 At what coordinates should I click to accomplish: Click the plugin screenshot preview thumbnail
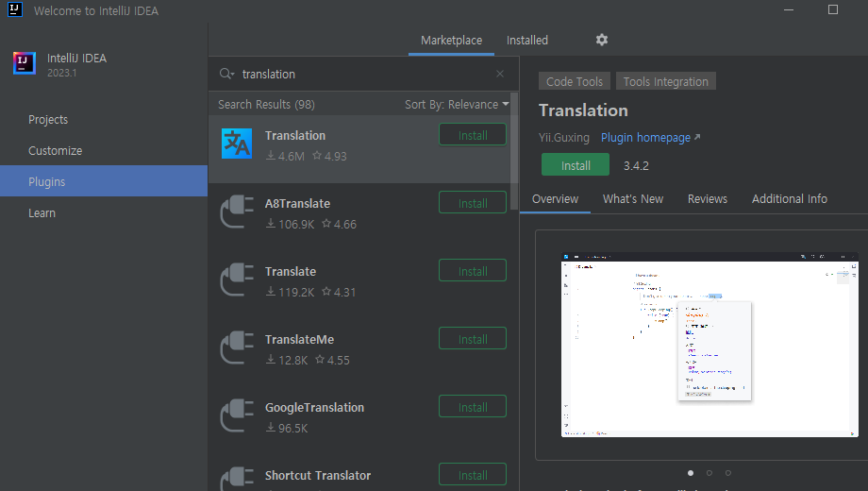coord(709,345)
